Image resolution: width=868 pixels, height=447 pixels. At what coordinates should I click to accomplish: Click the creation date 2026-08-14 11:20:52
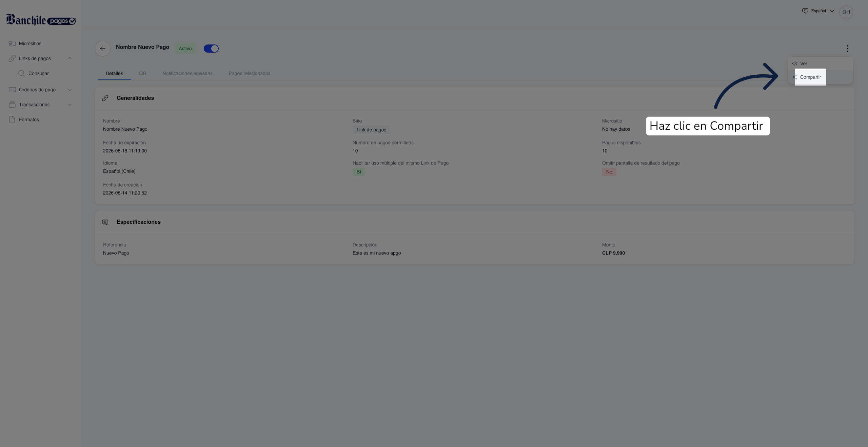[x=125, y=193]
